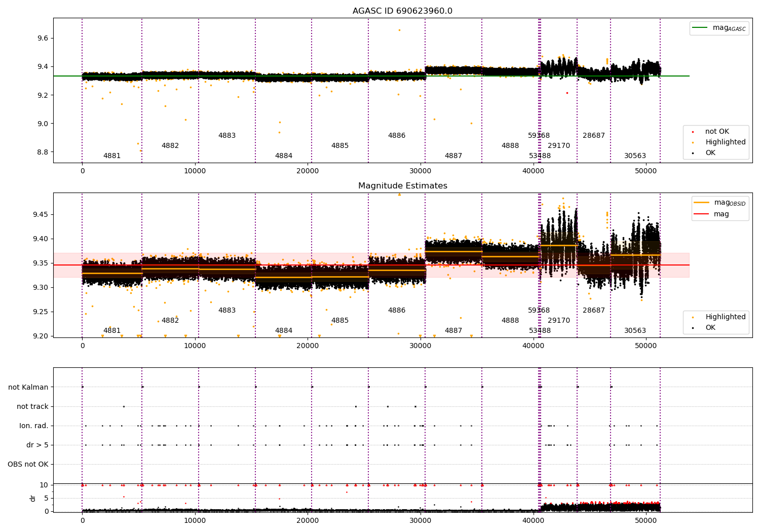This screenshot has height=532, width=760.
Task: Click obsid label 4881 in top plot
Action: pyautogui.click(x=112, y=156)
